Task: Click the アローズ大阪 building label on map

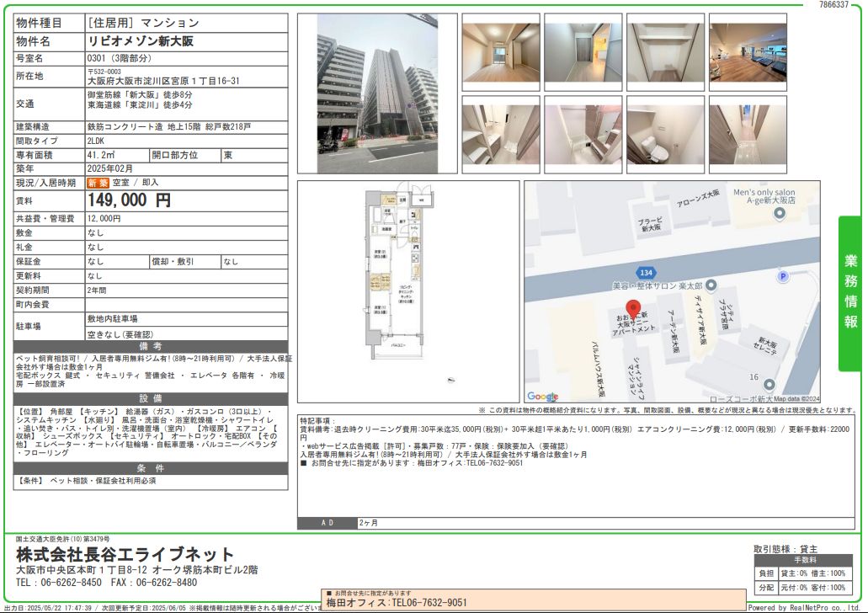Action: (x=697, y=198)
